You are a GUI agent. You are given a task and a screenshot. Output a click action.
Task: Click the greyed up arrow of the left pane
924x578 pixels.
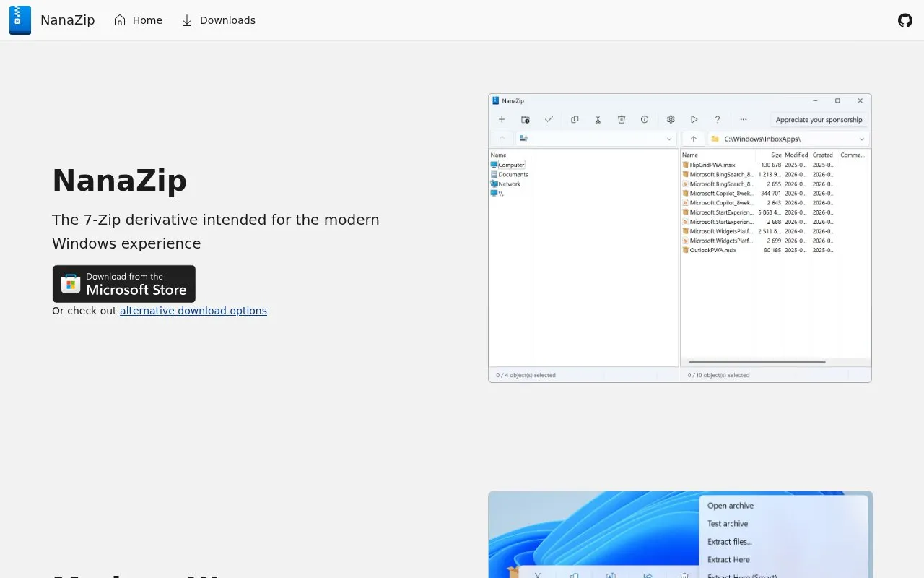pyautogui.click(x=502, y=139)
